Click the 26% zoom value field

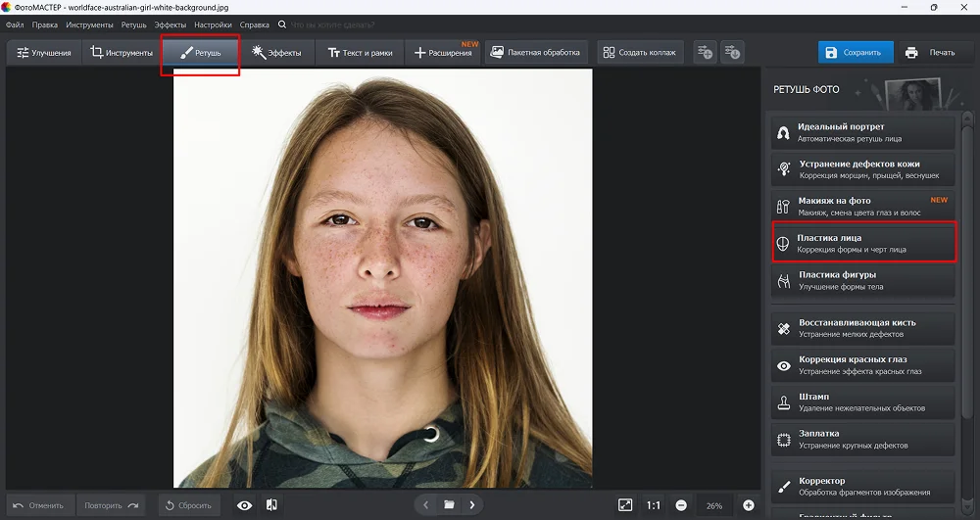pyautogui.click(x=714, y=505)
